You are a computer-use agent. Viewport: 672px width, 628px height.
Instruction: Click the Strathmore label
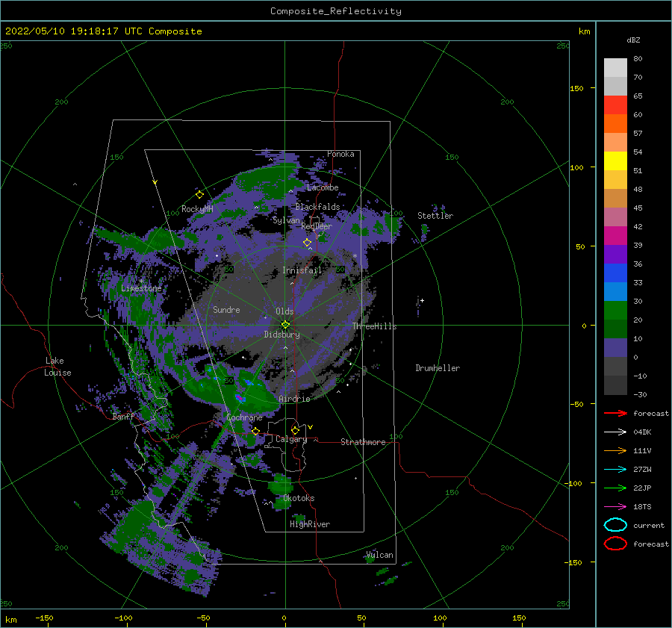[x=363, y=442]
